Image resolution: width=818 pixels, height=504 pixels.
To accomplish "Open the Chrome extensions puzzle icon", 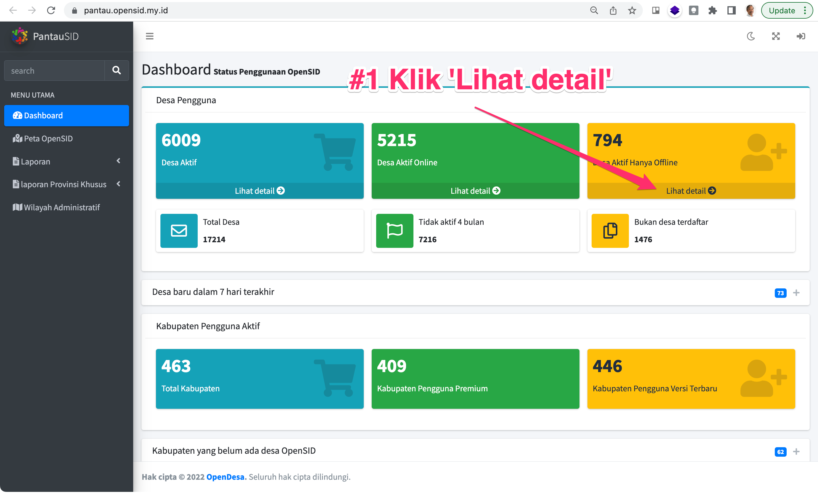I will [x=712, y=10].
